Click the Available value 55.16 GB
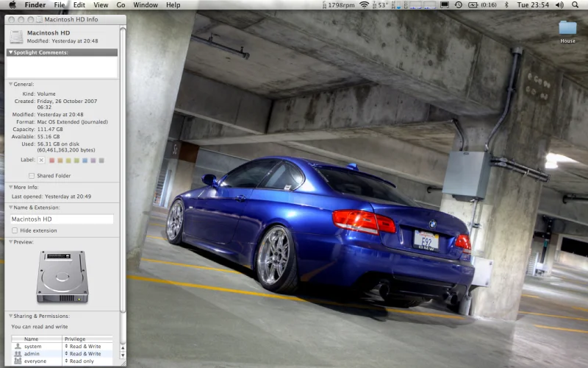Screen dimensions: 588x368 point(49,137)
